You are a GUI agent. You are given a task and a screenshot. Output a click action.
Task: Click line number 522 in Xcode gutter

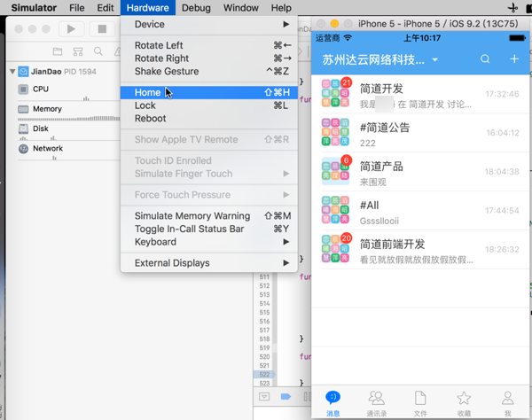[x=264, y=375]
